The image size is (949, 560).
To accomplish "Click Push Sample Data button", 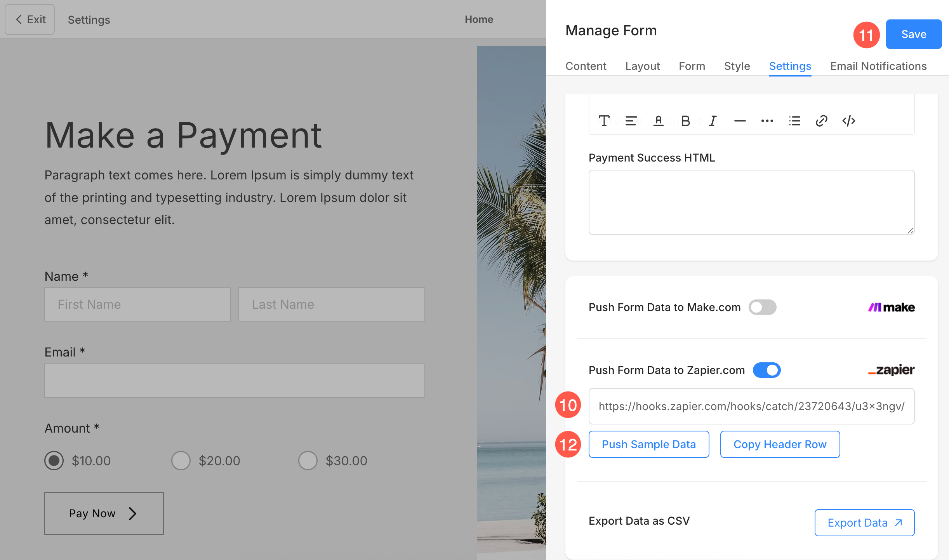I will (649, 444).
